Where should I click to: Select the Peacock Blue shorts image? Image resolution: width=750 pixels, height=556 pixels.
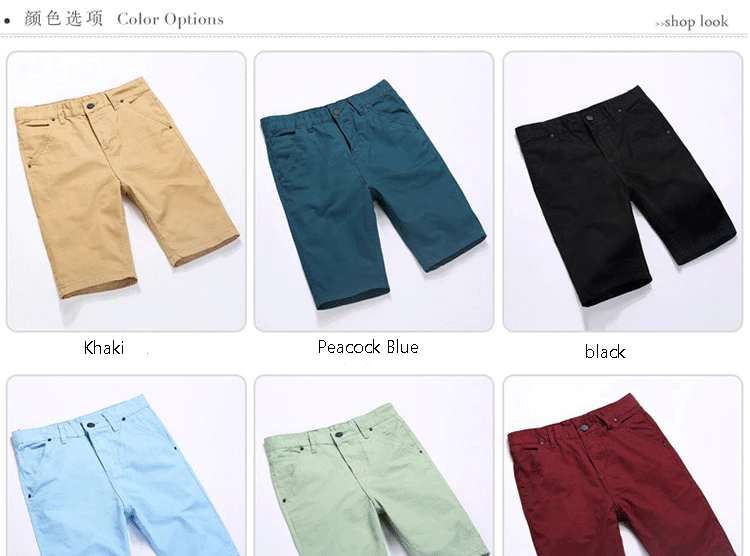[x=374, y=191]
